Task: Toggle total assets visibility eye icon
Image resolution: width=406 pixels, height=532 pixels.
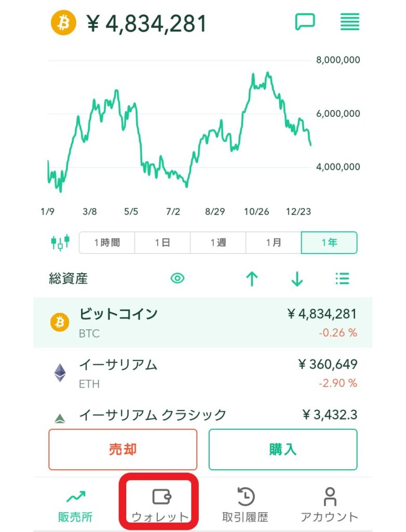Action: pyautogui.click(x=178, y=278)
